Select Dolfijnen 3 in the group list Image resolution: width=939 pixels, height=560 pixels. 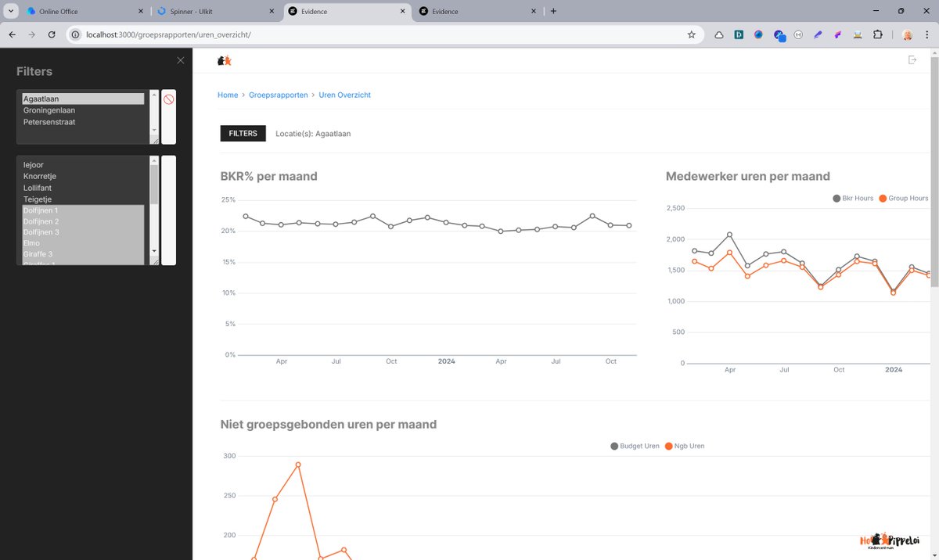[x=83, y=232]
